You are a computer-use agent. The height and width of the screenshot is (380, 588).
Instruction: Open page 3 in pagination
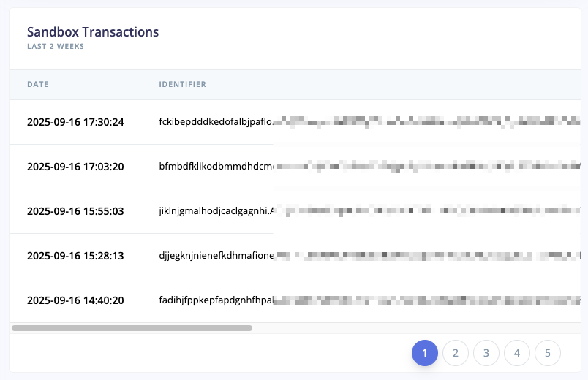pyautogui.click(x=486, y=354)
